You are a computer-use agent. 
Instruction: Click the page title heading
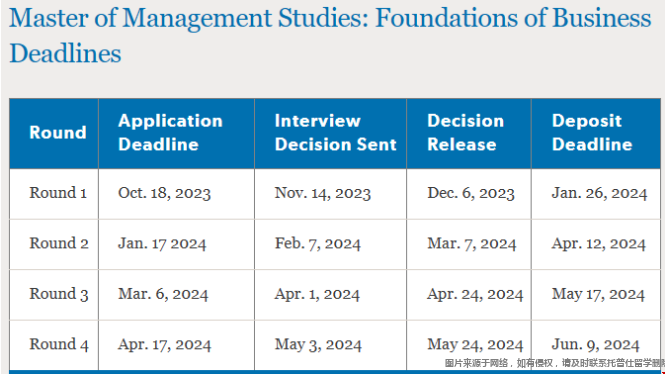[x=330, y=35]
